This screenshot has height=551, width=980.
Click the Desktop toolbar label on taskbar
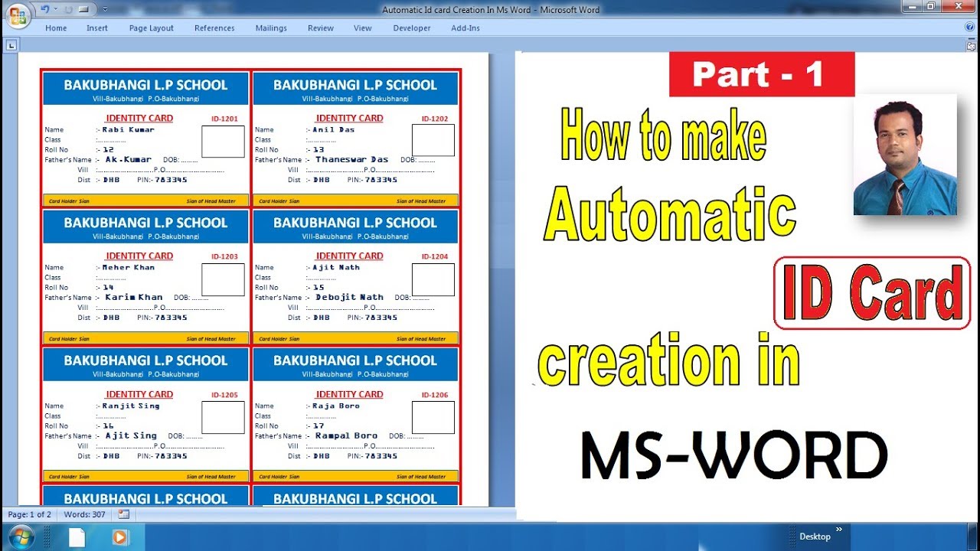(815, 536)
